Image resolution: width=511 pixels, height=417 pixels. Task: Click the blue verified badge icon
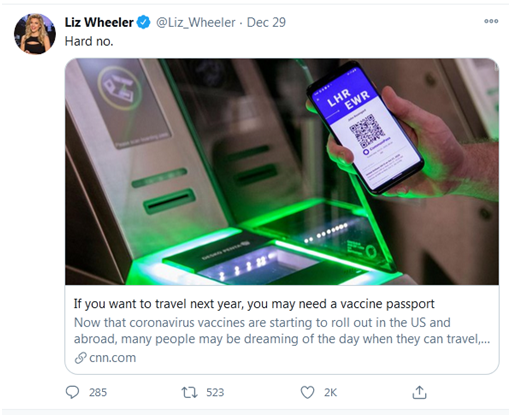tap(144, 22)
